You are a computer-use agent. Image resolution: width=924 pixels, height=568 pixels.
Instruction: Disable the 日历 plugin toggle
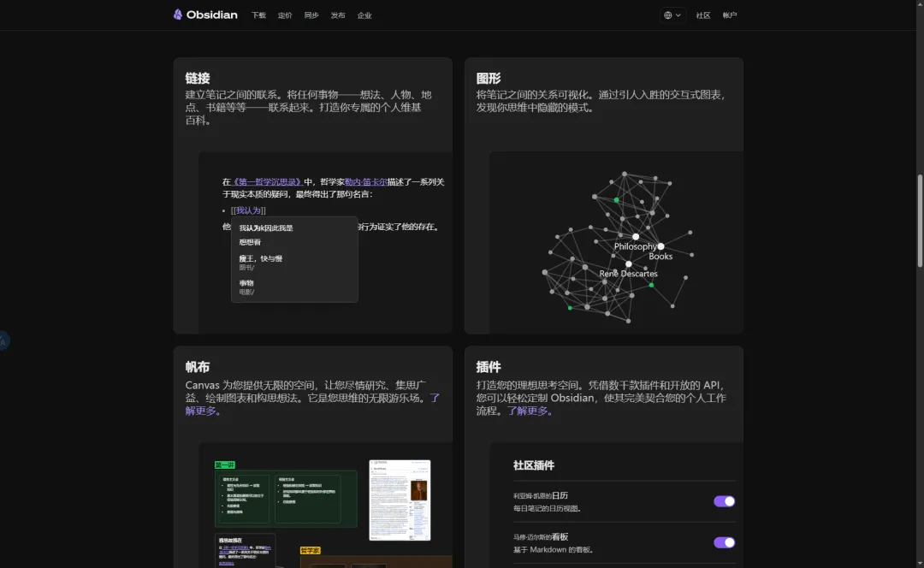coord(725,501)
